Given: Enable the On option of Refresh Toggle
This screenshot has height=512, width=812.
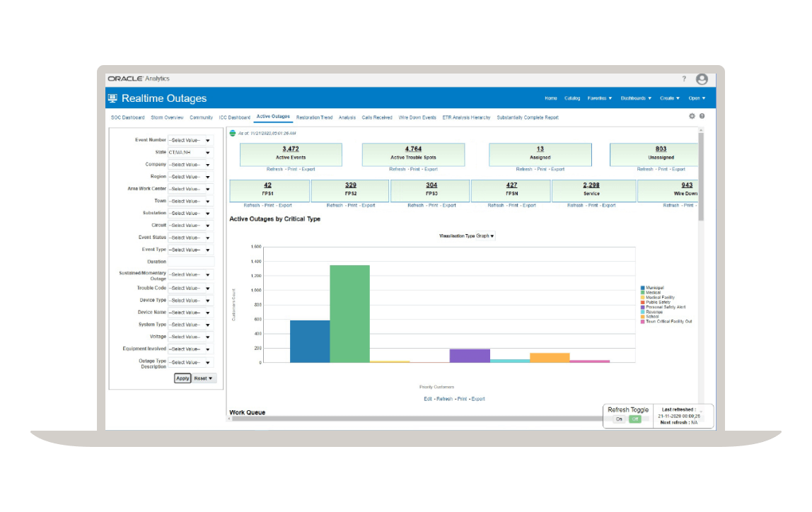Looking at the screenshot, I should [619, 419].
